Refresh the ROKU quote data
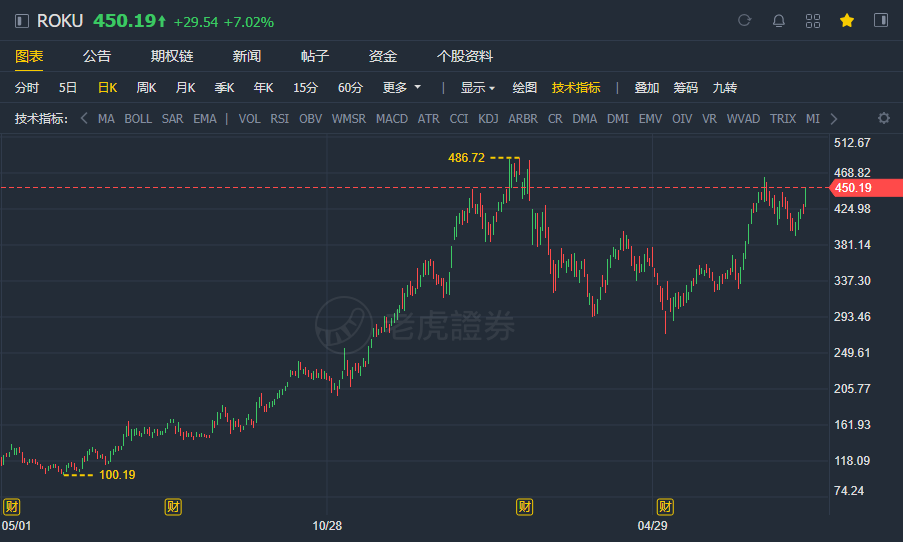The image size is (903, 542). [x=745, y=21]
